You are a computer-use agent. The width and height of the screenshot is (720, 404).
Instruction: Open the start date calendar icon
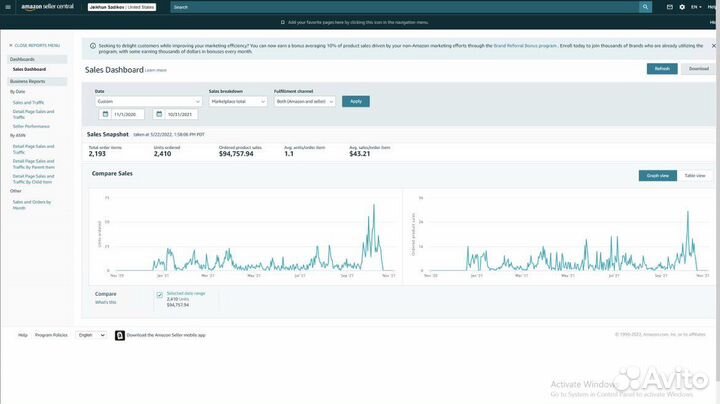point(104,114)
